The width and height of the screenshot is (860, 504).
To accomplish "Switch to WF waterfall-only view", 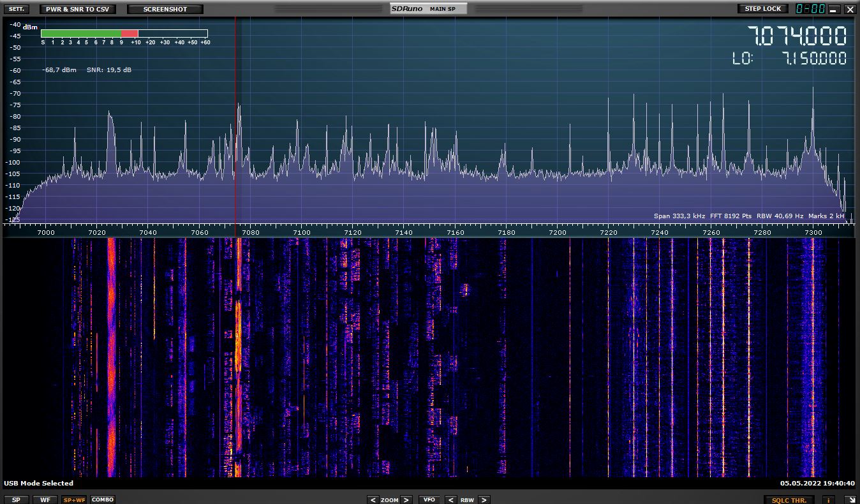I will point(45,500).
